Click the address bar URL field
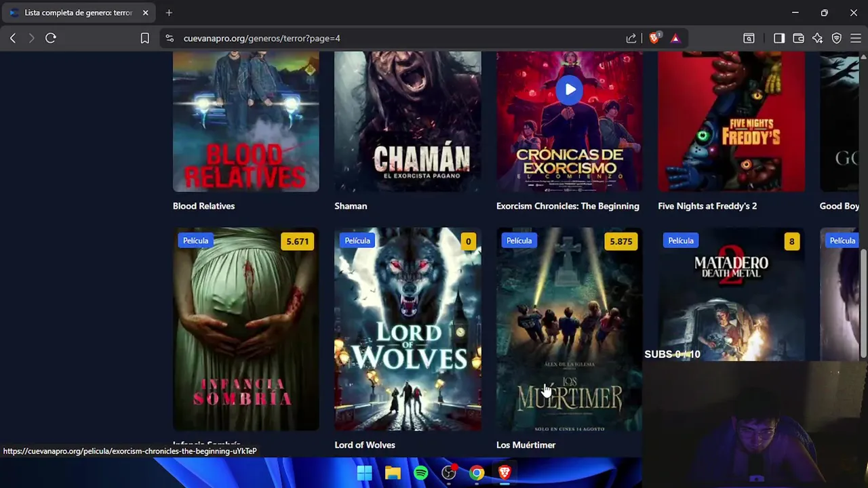Image resolution: width=868 pixels, height=488 pixels. coord(400,39)
